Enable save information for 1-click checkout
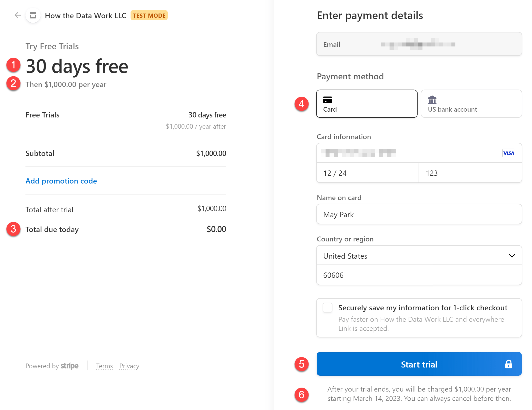 click(327, 307)
